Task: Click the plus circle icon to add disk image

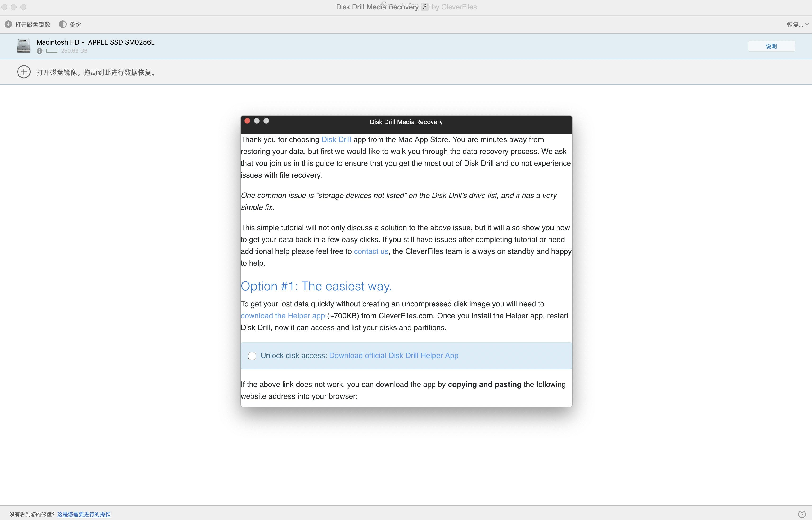Action: [24, 72]
